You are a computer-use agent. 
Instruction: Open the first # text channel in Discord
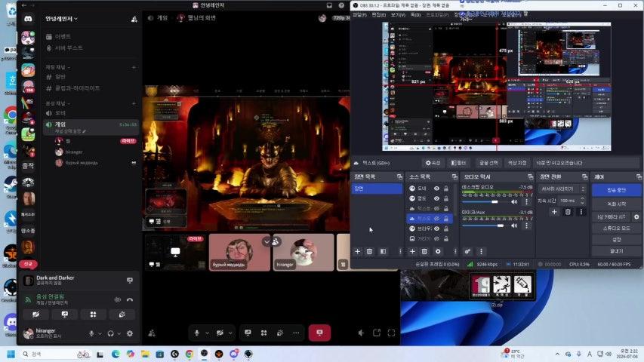pos(91,77)
